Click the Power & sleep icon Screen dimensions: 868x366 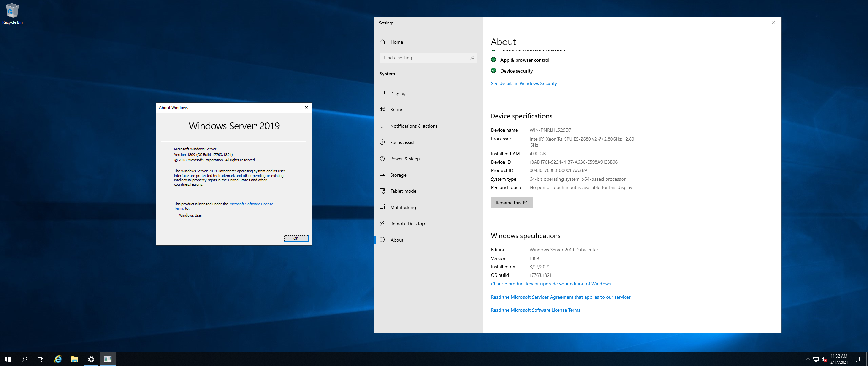[x=382, y=158]
